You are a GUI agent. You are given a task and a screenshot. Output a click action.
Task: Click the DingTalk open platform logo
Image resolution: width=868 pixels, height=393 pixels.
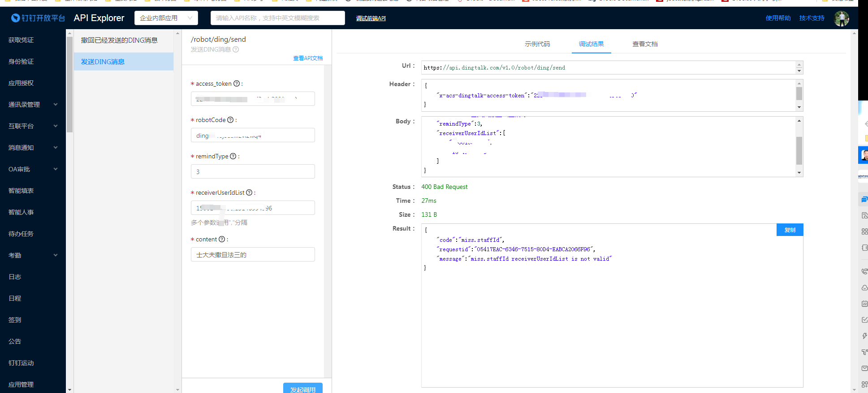38,18
